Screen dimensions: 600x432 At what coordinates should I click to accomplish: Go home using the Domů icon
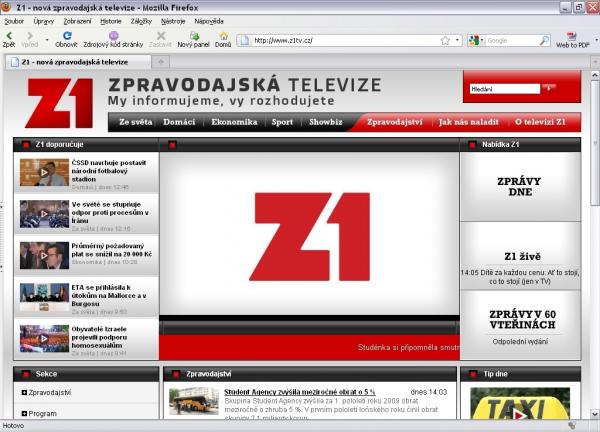click(x=223, y=36)
